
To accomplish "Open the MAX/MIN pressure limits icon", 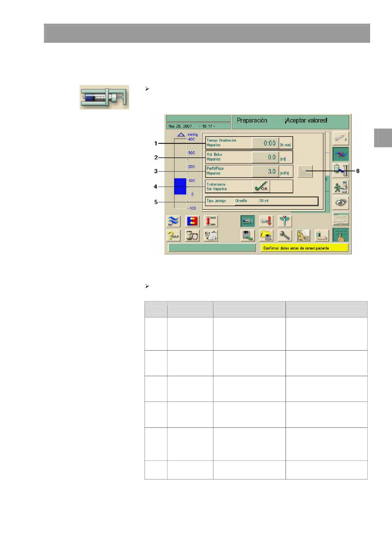I will (x=211, y=221).
